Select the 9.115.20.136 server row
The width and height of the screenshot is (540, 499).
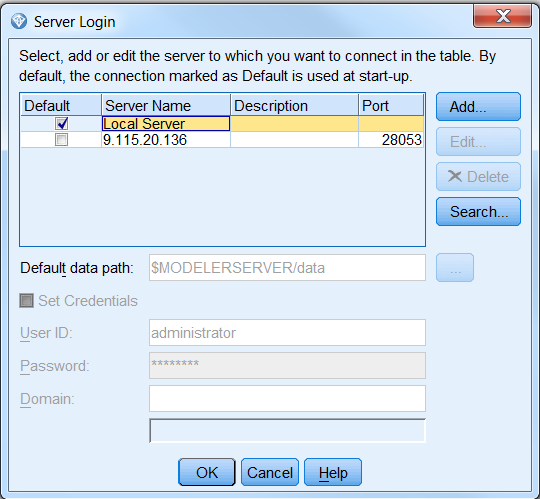(222, 140)
